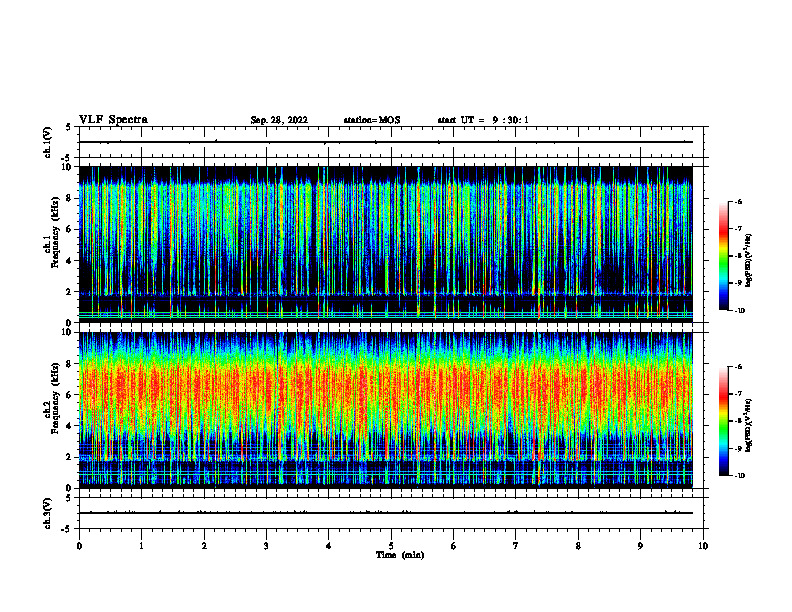This screenshot has width=792, height=612.
Task: Click the ch.2 frequency tick label "4"
Action: 69,426
